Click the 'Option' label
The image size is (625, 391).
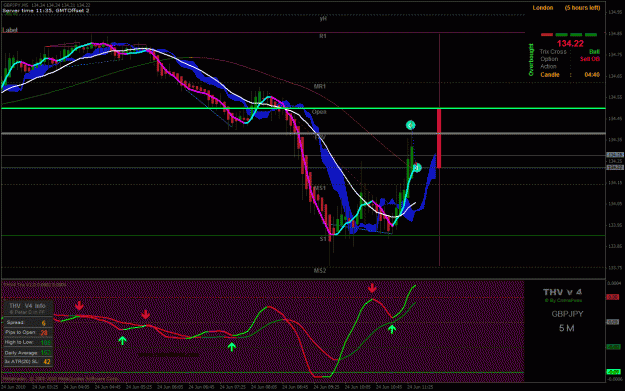click(549, 59)
